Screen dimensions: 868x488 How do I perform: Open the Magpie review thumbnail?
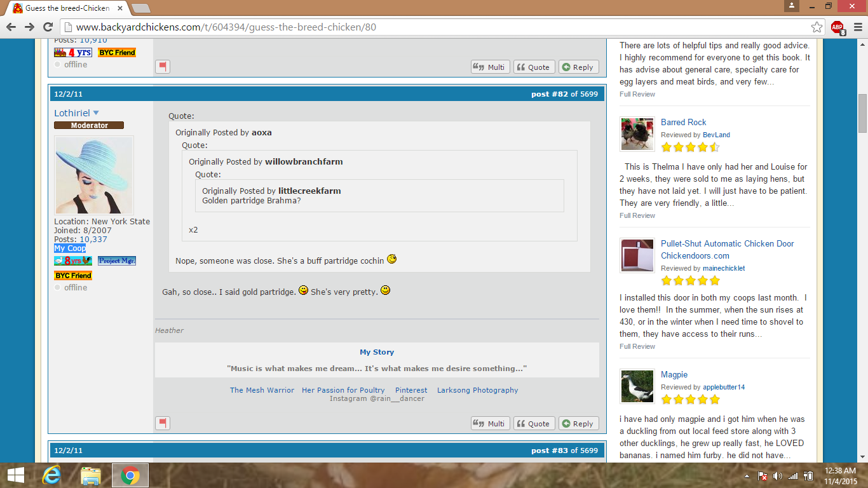(x=637, y=386)
